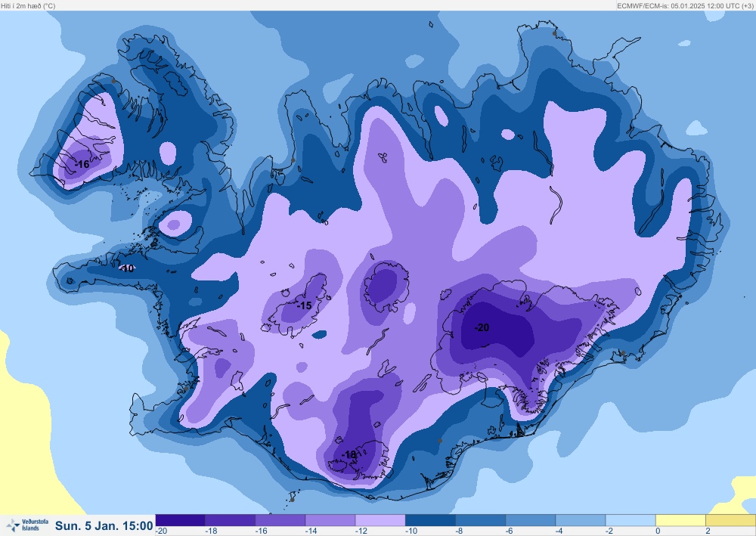Click the '2' legend scale number
Screen dimensions: 756x536
[x=708, y=531]
